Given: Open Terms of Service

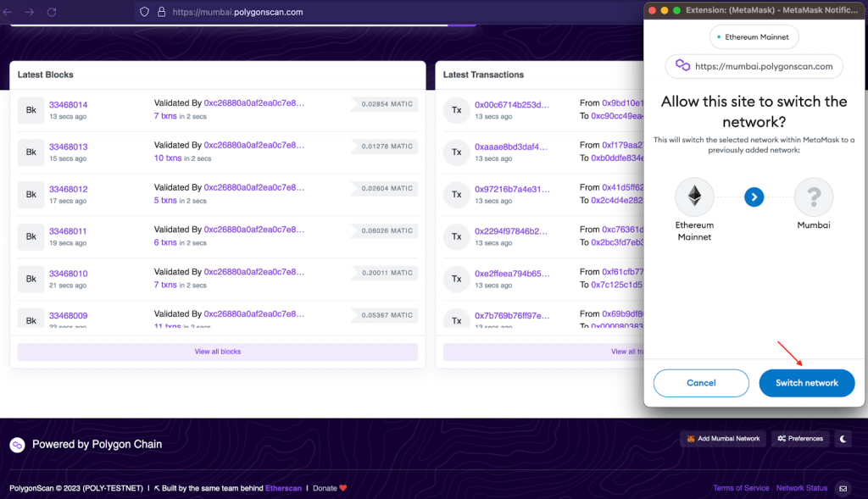Looking at the screenshot, I should (741, 488).
